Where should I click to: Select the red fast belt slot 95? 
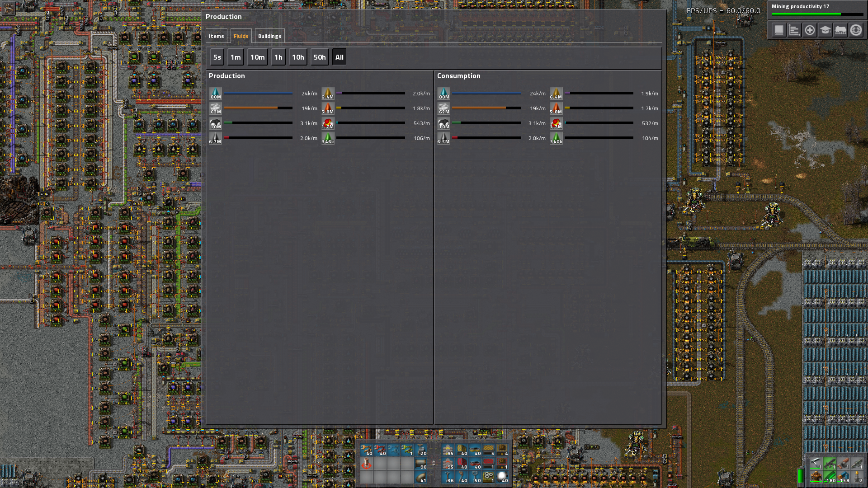448,464
